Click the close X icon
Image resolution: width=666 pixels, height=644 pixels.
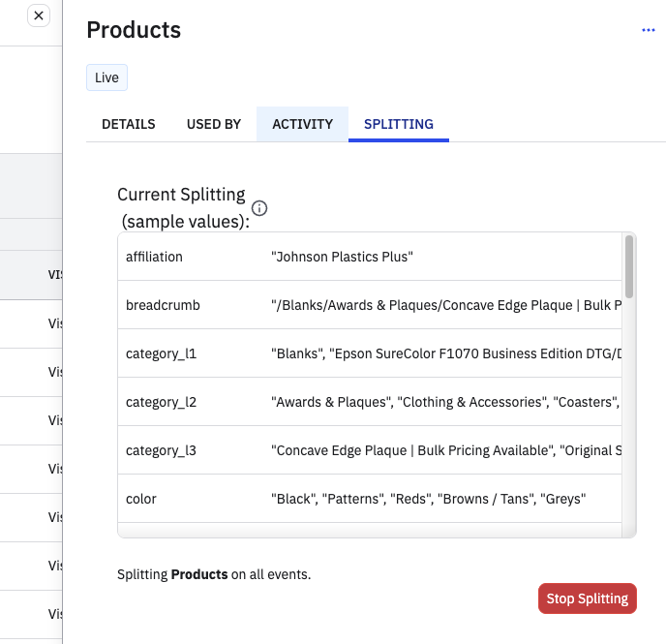39,15
